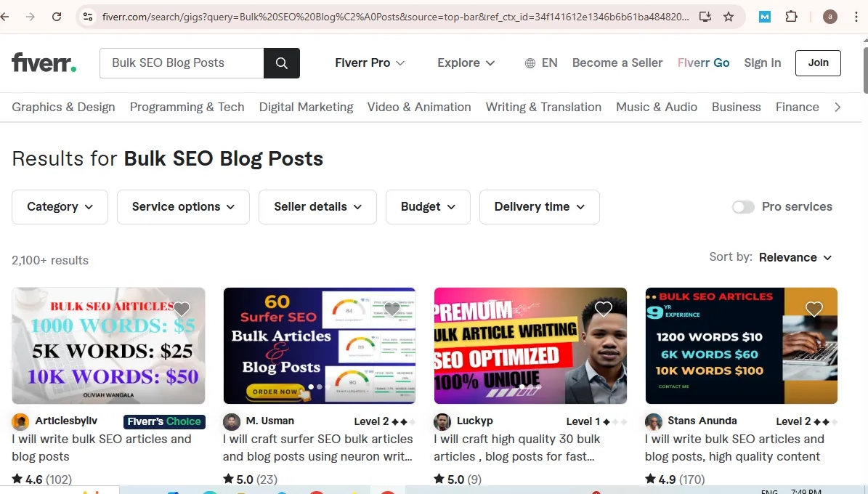Favorite the Stans Anunda gig heart
868x494 pixels.
coord(814,309)
